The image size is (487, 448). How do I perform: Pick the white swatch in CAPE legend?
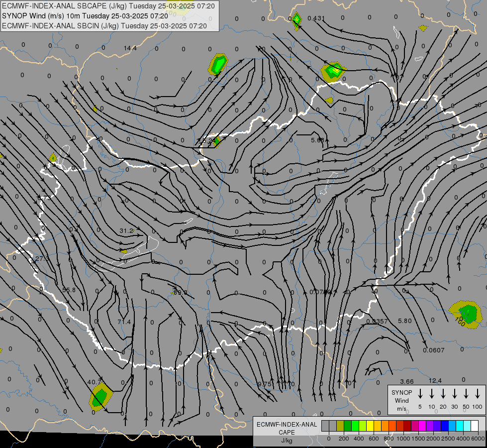pos(475,426)
